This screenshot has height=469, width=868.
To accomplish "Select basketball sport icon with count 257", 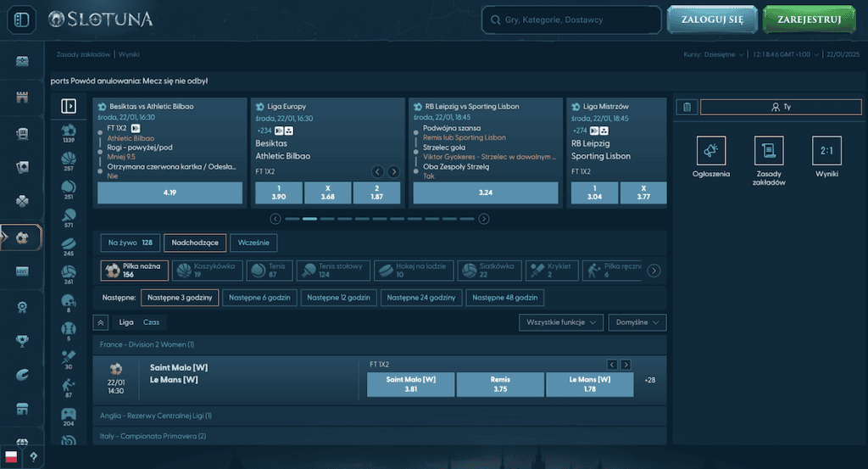I will point(69,161).
